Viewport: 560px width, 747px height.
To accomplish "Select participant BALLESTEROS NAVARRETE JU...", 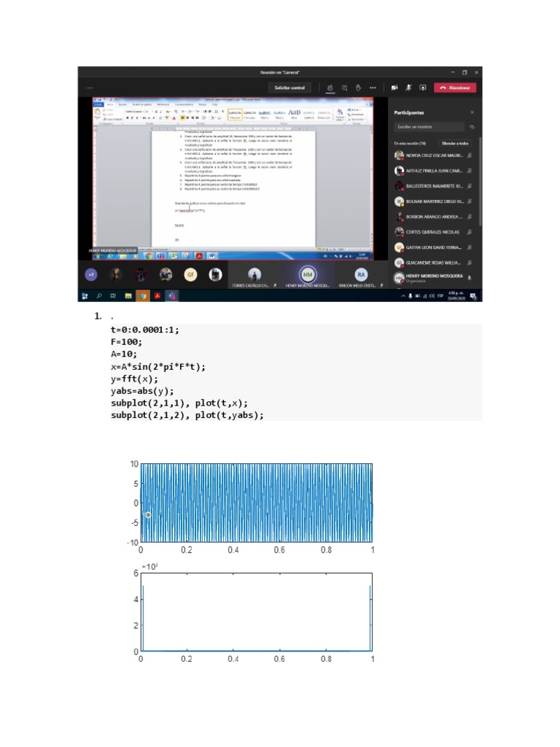I will coord(434,186).
